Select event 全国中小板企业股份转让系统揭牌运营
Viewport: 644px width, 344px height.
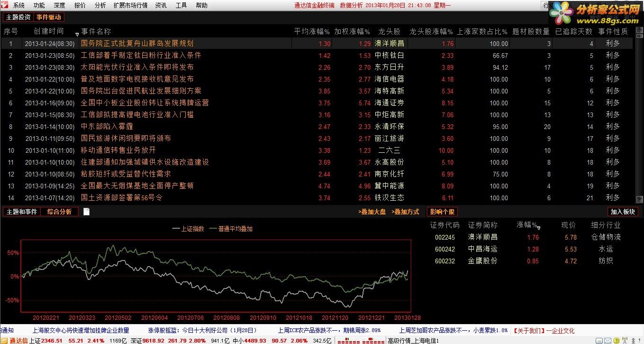click(145, 102)
